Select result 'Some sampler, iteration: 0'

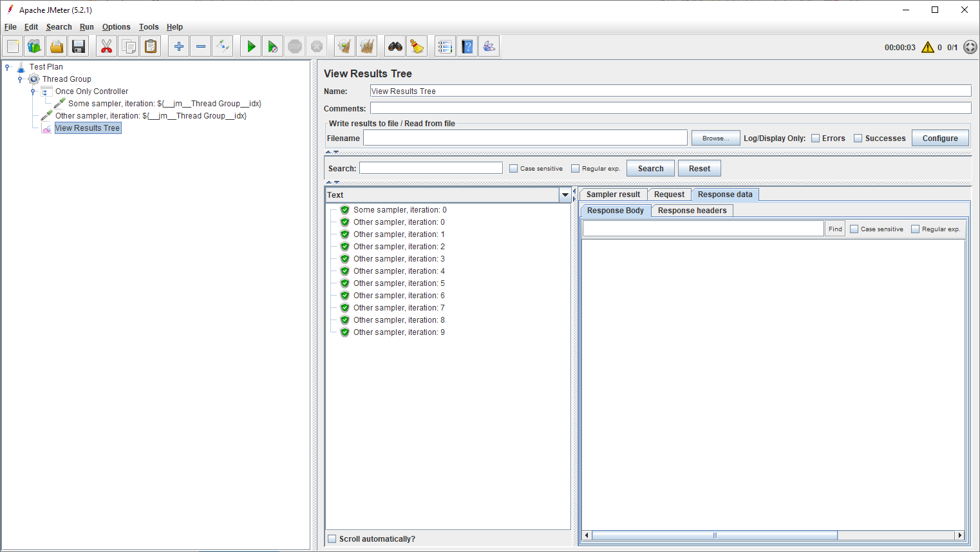click(400, 210)
